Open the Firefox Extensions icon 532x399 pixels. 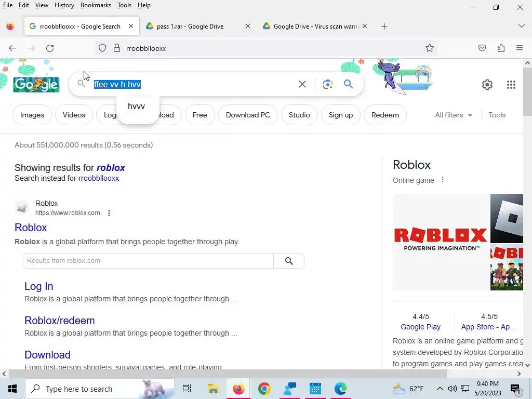pos(501,48)
